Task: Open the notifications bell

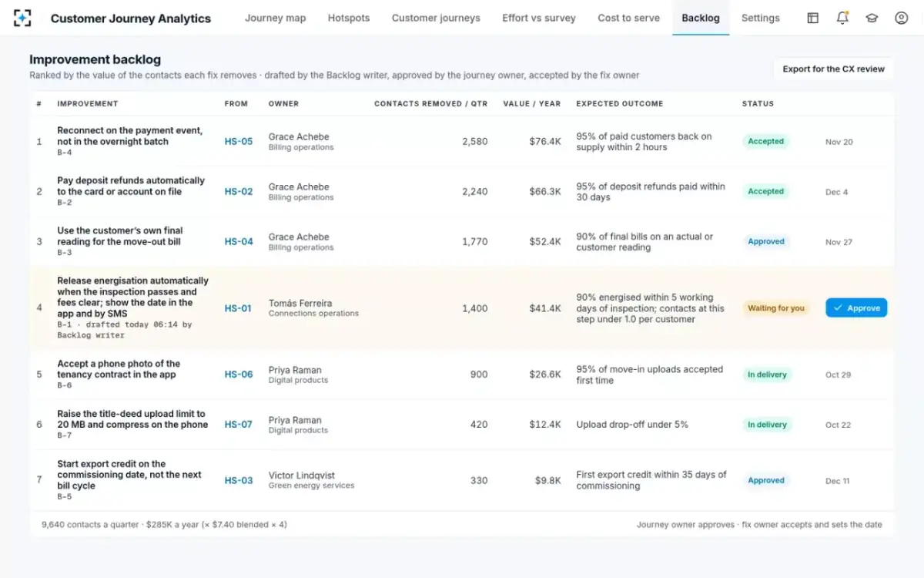Action: 842,18
